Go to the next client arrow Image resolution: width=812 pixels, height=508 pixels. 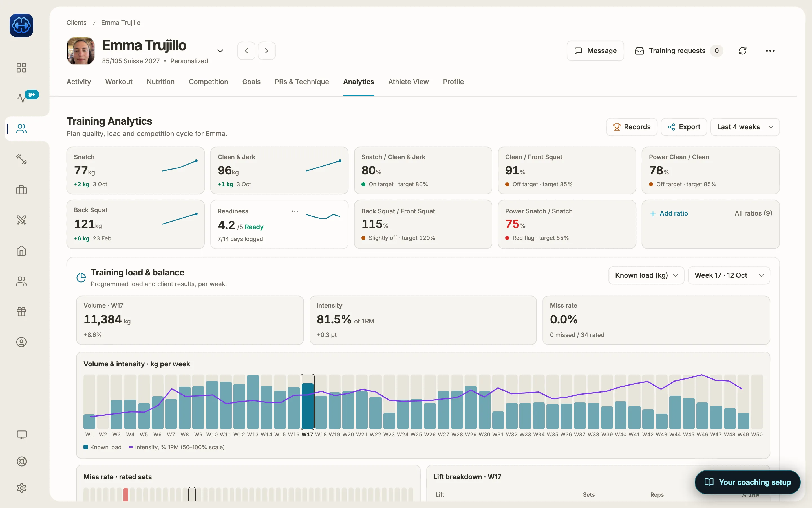266,51
